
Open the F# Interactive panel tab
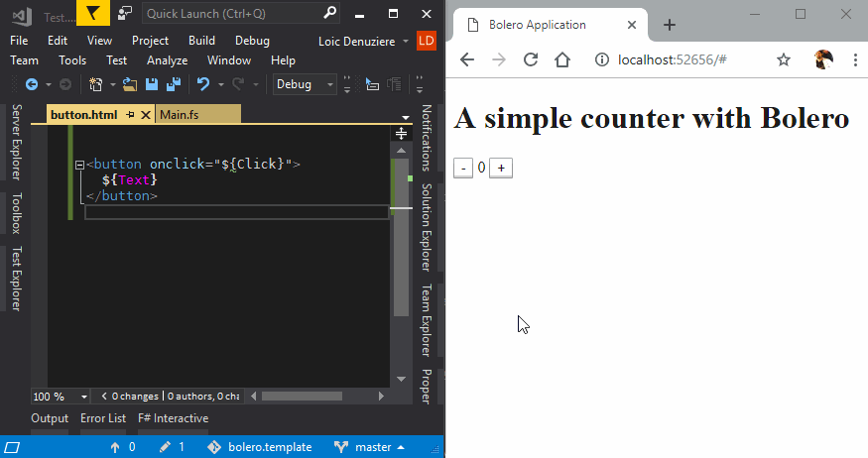coord(174,418)
